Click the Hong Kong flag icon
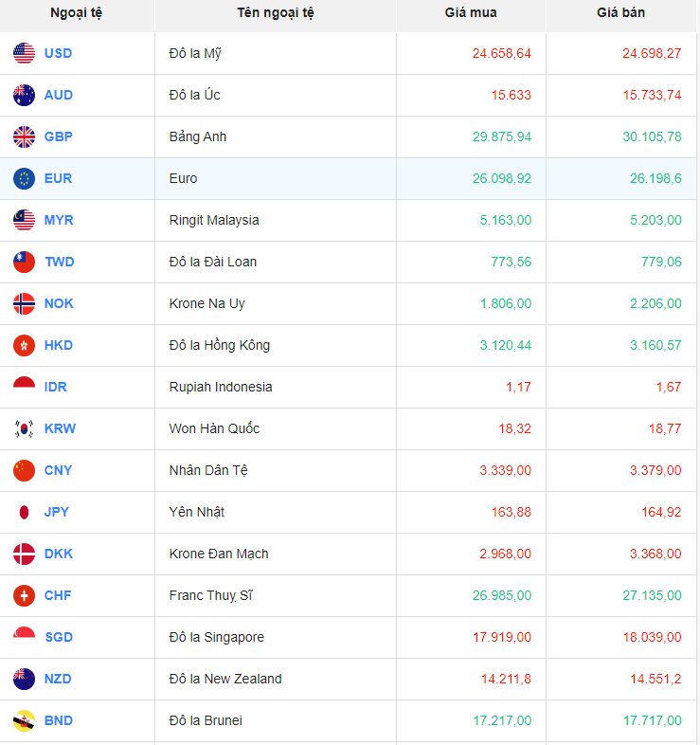The height and width of the screenshot is (745, 700). pyautogui.click(x=24, y=345)
